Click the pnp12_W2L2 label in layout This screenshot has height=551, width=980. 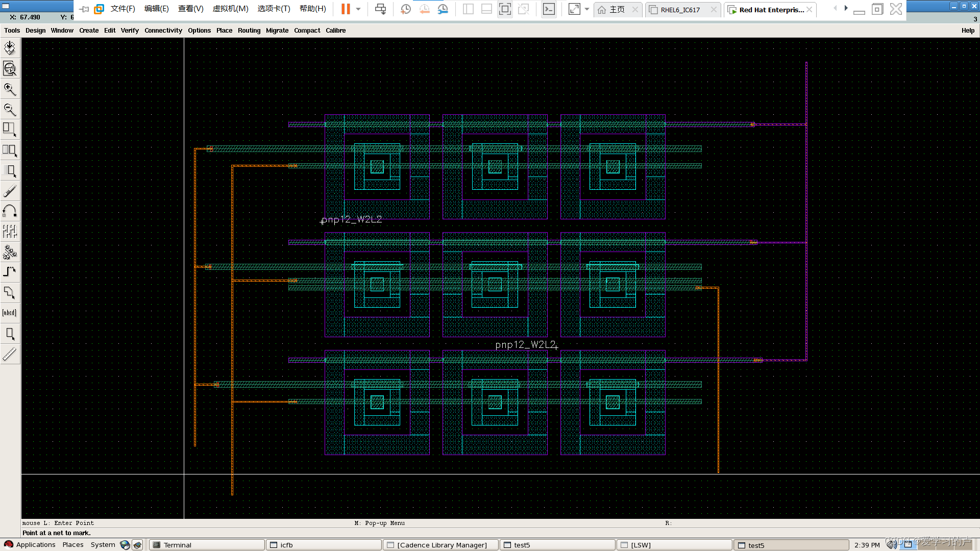[x=352, y=219]
